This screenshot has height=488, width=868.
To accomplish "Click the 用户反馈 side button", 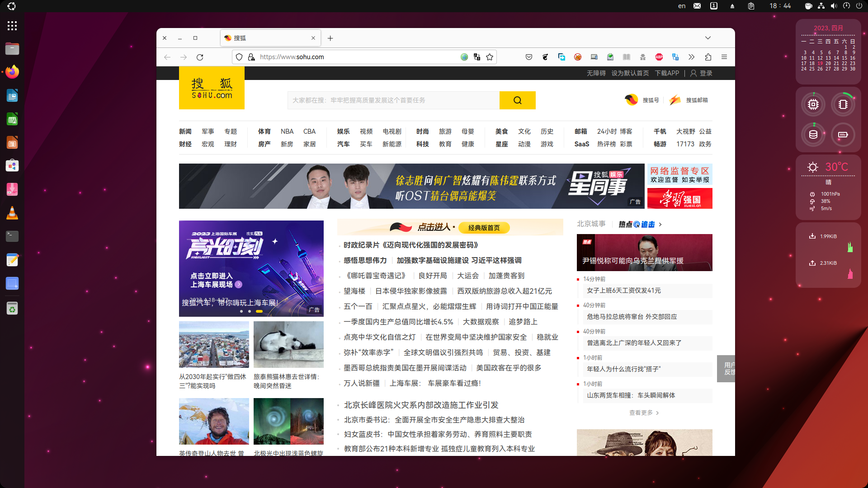I will pos(726,369).
